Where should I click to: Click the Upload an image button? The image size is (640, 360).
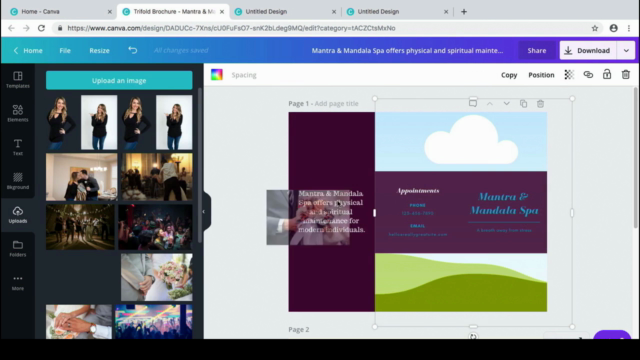[x=119, y=80]
